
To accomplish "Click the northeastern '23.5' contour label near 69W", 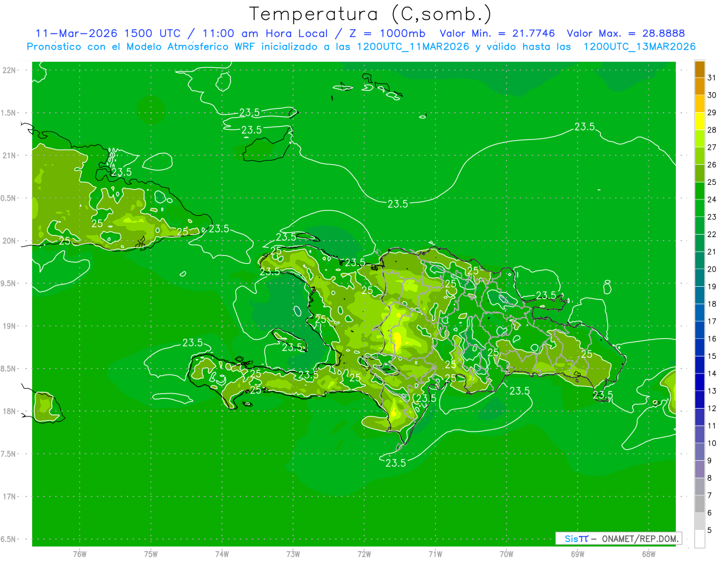I will tap(584, 127).
